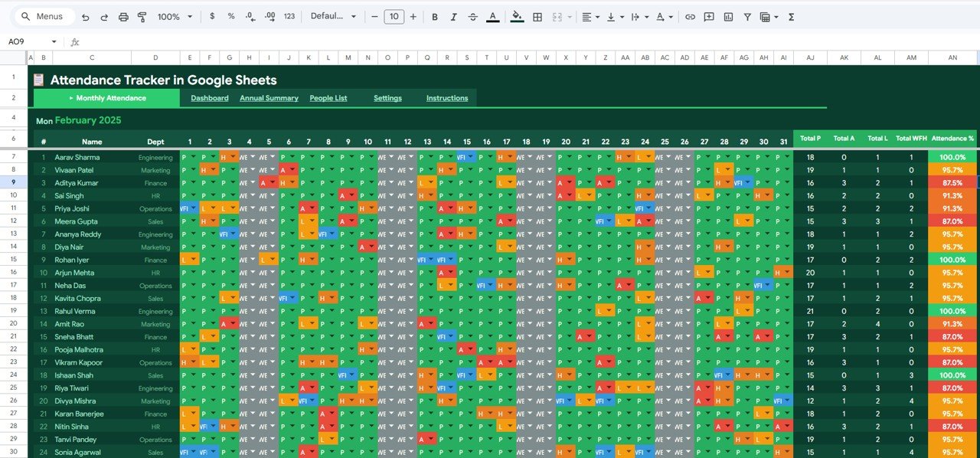Viewport: 980px width, 458px height.
Task: Follow the People List link
Action: 328,98
